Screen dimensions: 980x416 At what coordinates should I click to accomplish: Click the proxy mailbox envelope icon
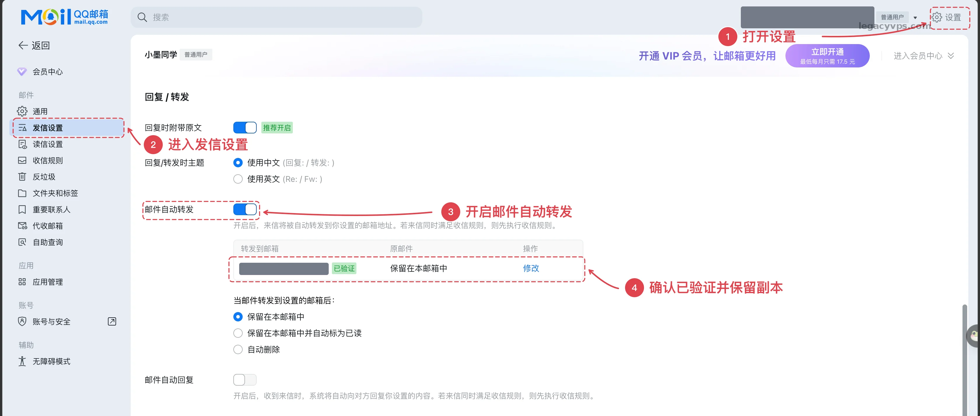point(22,226)
